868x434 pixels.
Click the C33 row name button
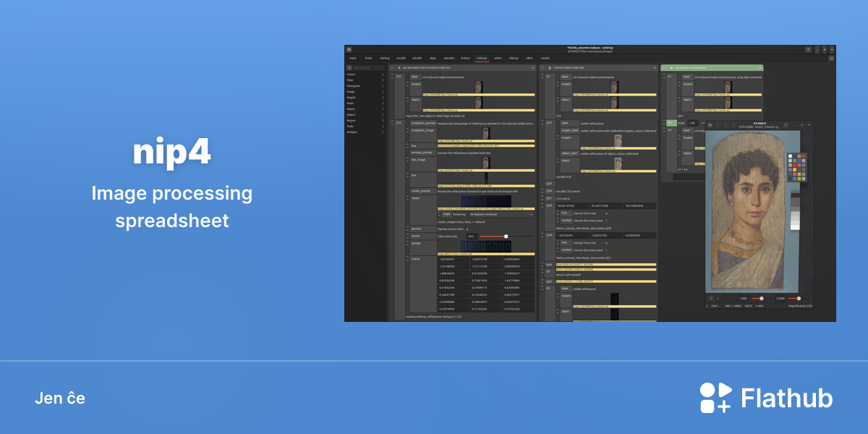point(399,122)
